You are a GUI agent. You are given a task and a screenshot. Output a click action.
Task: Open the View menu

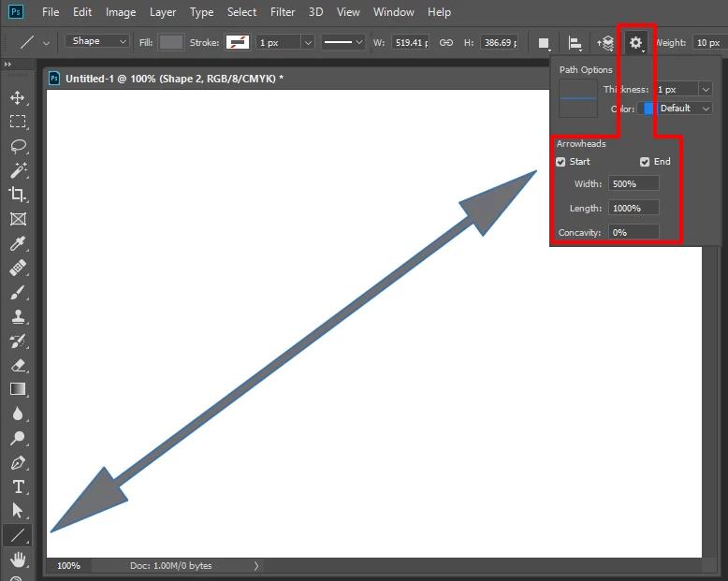tap(348, 12)
